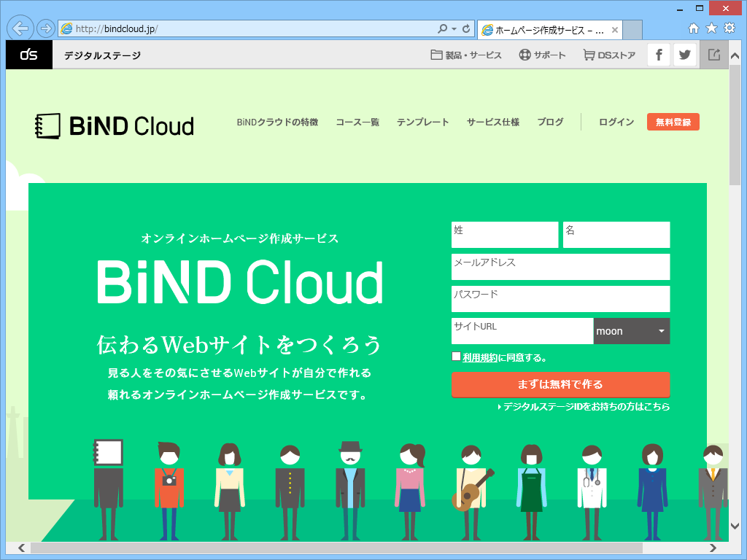Click the メールアドレス input field

560,267
